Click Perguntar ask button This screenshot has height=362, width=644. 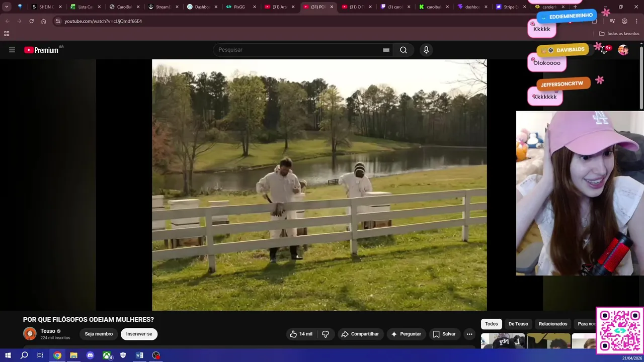tap(406, 334)
